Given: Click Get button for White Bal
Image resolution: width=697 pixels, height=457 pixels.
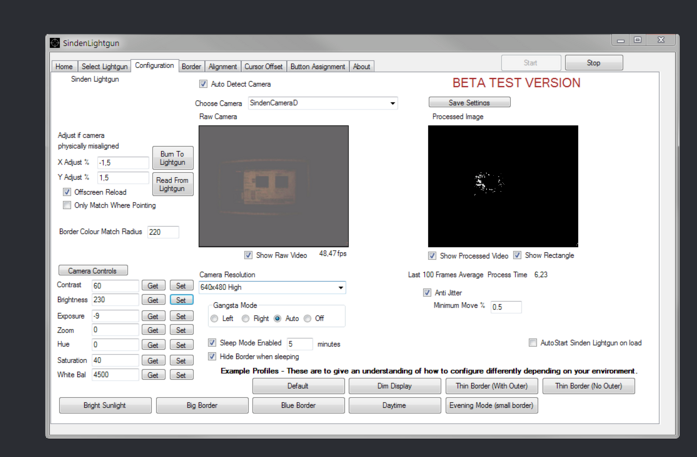Looking at the screenshot, I should pyautogui.click(x=153, y=375).
